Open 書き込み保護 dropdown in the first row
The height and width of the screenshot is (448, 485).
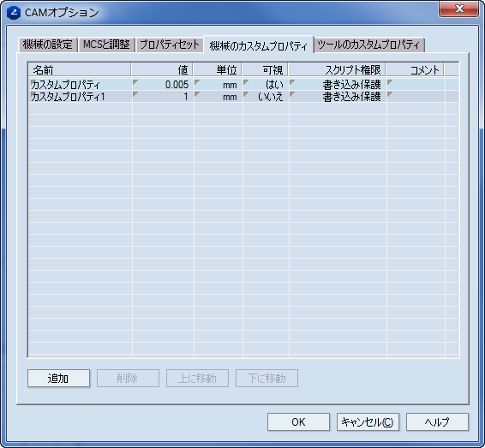click(x=338, y=85)
